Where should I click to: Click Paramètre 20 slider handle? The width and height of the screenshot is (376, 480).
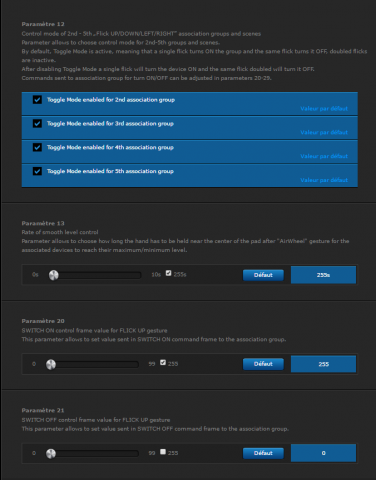click(x=51, y=364)
